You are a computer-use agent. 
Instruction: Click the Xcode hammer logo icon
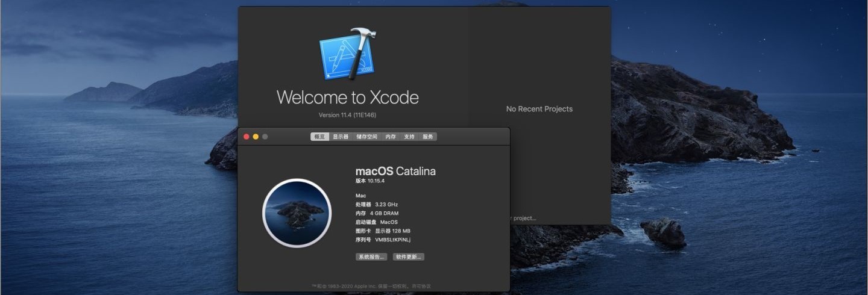348,53
